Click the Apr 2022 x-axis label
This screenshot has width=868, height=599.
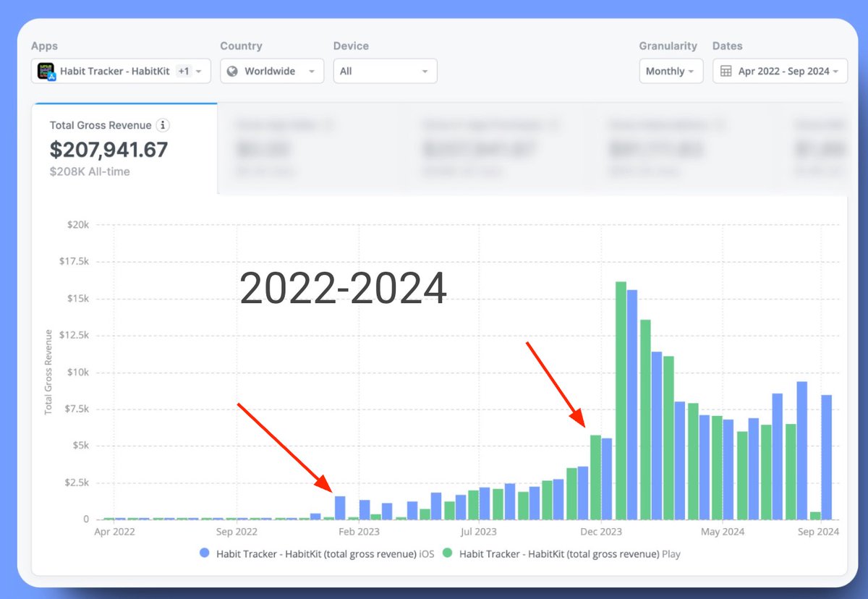[114, 532]
